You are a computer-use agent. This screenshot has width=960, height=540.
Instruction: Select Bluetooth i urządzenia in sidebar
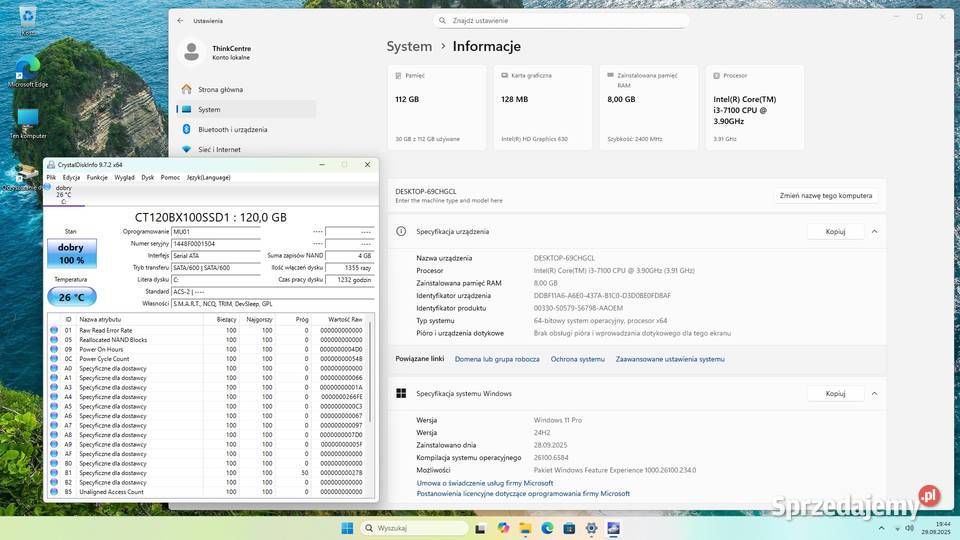(x=232, y=129)
